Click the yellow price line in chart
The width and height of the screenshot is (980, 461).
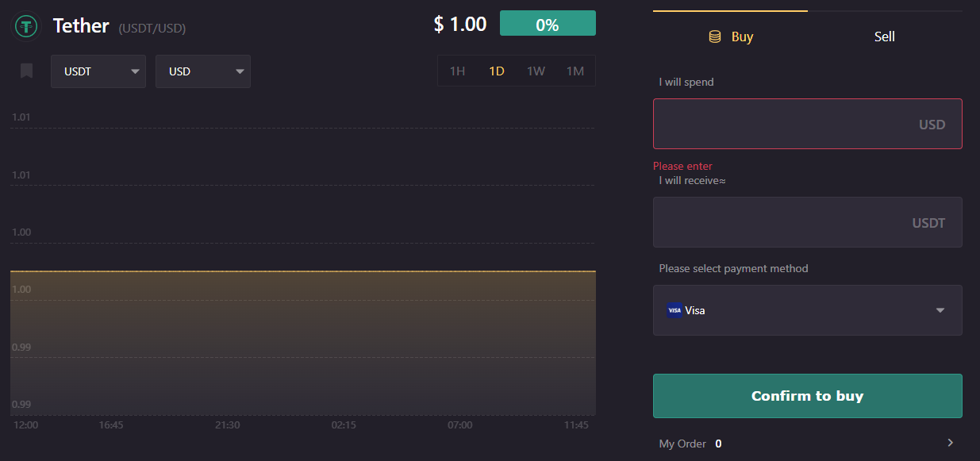click(x=302, y=271)
